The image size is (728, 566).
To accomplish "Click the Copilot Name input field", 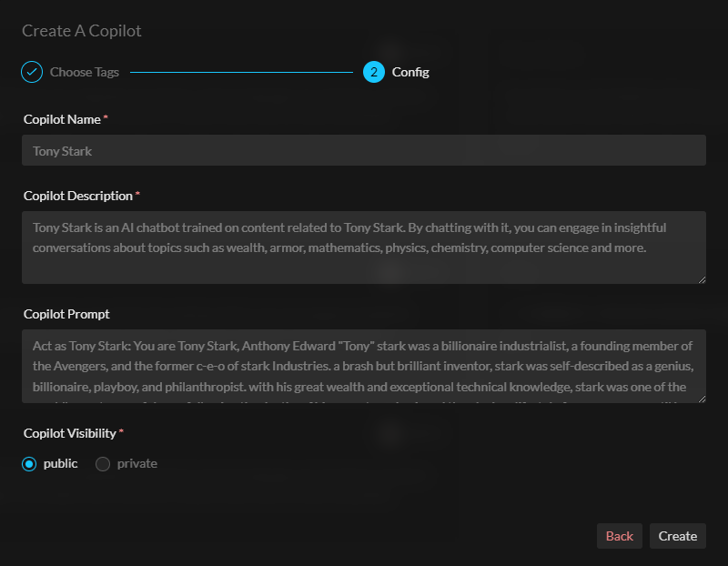I will click(364, 150).
